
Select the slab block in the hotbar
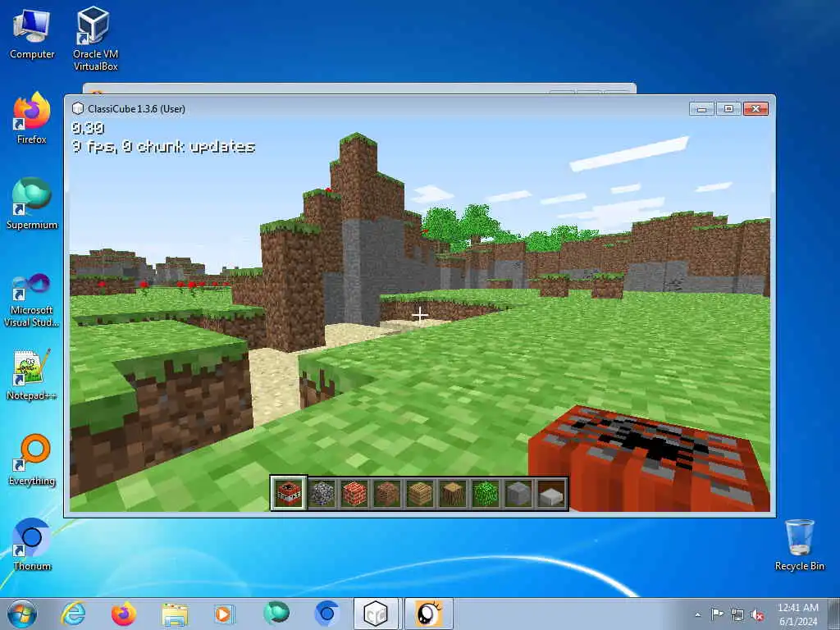551,493
